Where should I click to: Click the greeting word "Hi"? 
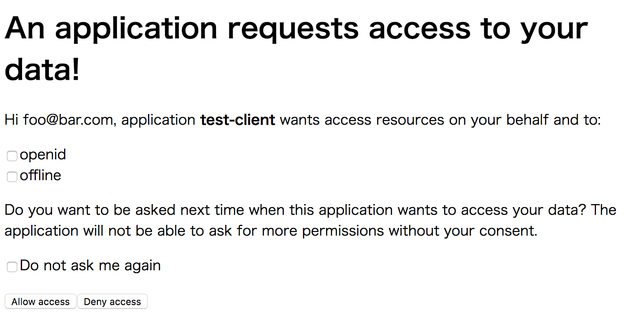pos(12,120)
